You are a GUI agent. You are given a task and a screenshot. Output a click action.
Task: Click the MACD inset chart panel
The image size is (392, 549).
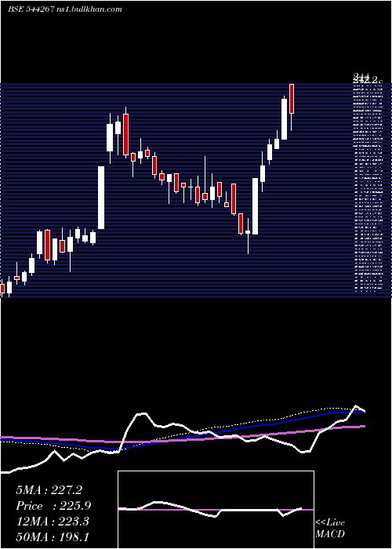[216, 510]
